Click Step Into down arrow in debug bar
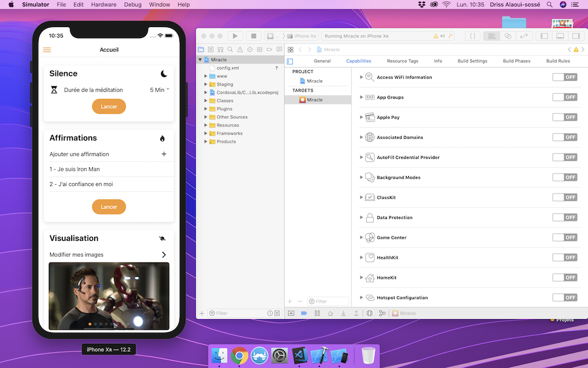Viewport: 588px width, 368px height. [343, 313]
